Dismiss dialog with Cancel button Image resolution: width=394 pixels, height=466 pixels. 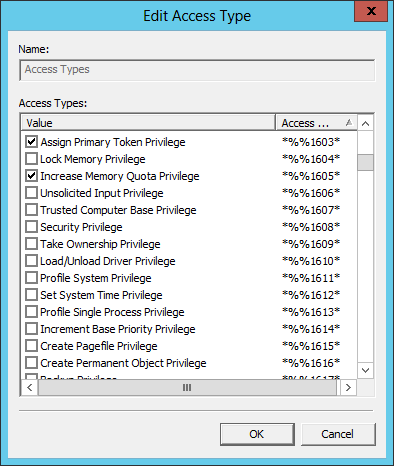pyautogui.click(x=338, y=434)
